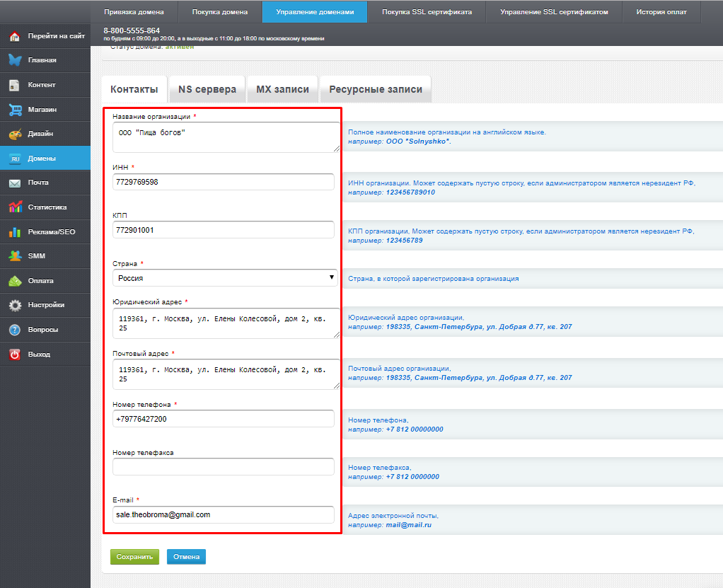
Task: Click the palette icon for Дизайн
Action: point(15,134)
